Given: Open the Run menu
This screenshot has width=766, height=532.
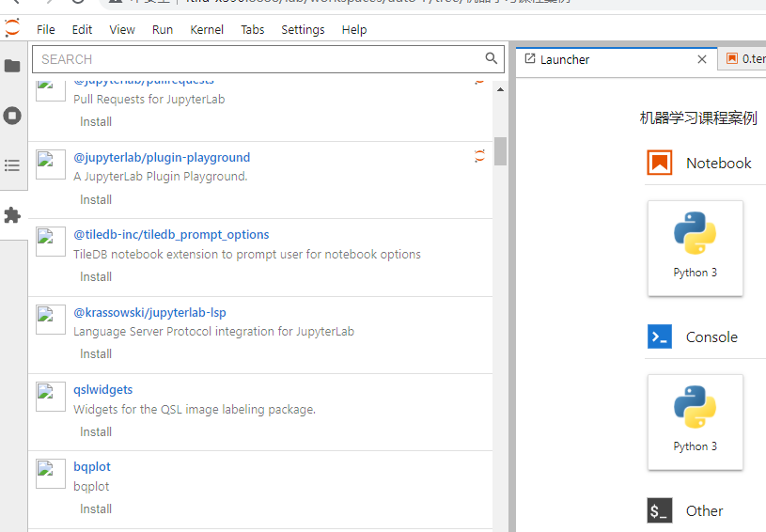Looking at the screenshot, I should click(x=163, y=30).
